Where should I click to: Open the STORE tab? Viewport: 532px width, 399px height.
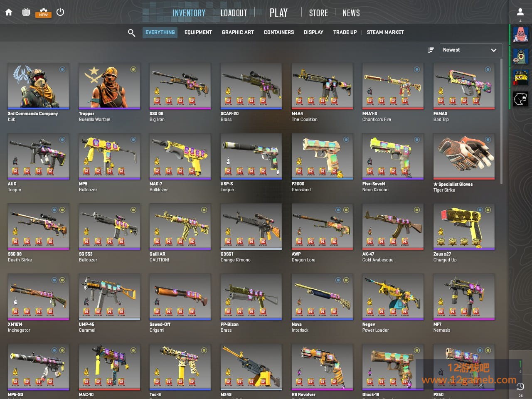point(318,13)
